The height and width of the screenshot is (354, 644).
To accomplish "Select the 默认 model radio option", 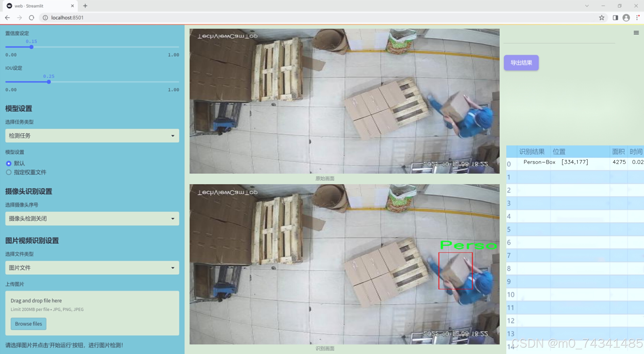I will 9,163.
